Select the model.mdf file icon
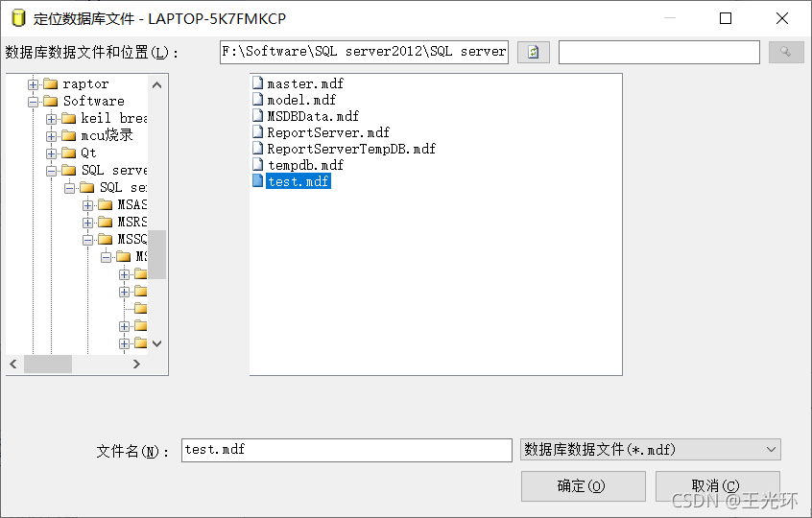Screen dimensions: 812x518 pos(257,100)
